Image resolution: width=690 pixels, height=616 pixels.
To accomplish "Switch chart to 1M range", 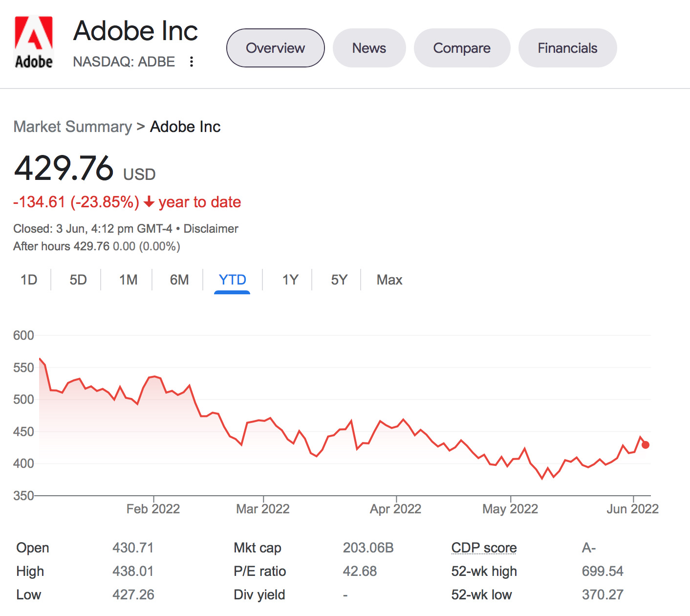I will [x=128, y=280].
